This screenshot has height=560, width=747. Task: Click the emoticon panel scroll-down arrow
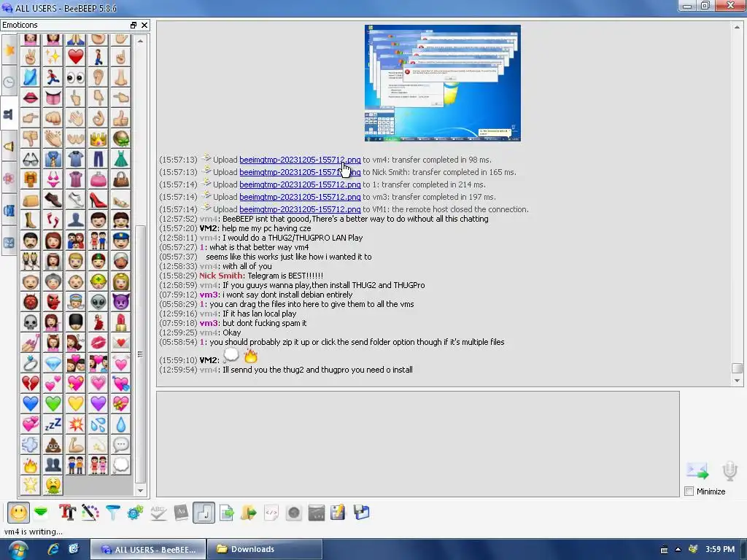click(141, 491)
